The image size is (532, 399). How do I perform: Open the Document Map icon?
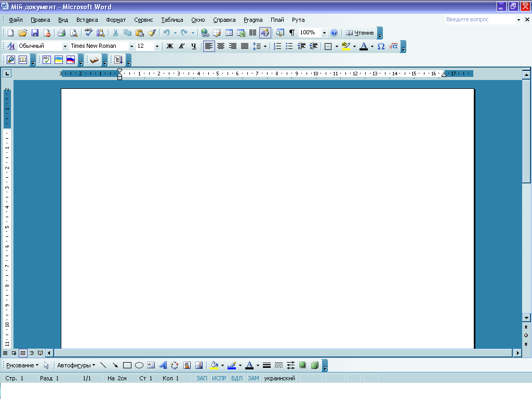click(x=280, y=33)
